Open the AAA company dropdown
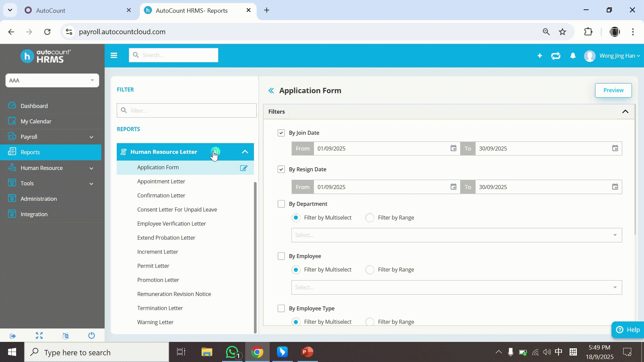Viewport: 644px width, 362px height. point(52,80)
